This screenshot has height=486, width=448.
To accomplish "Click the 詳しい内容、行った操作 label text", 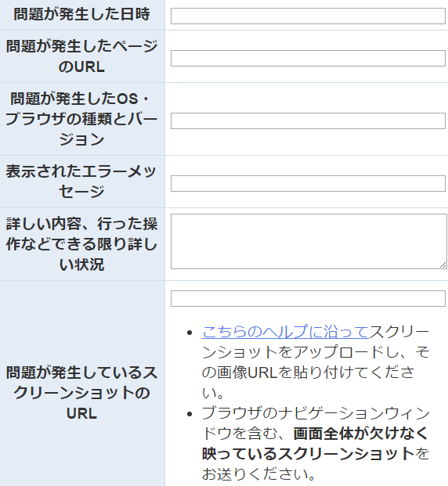I will 82,244.
